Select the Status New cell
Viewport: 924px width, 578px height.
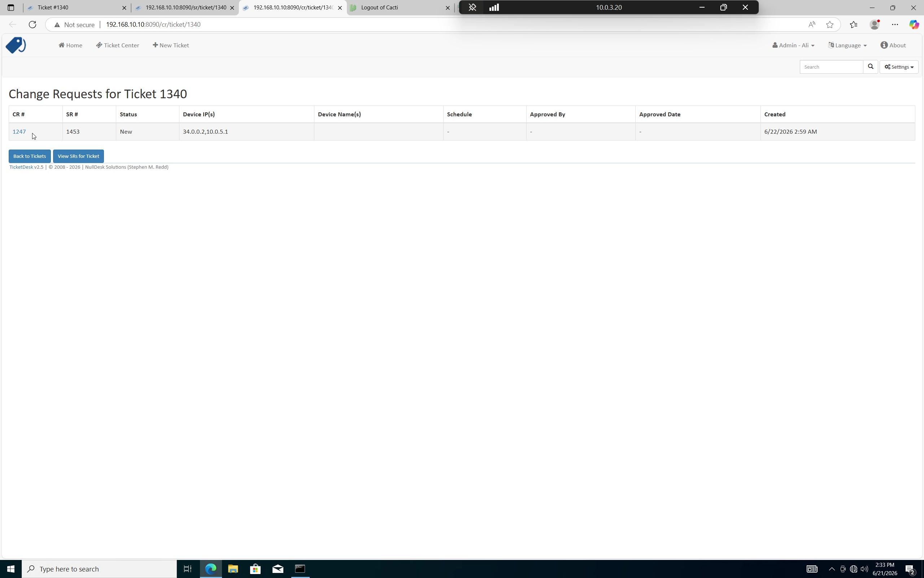147,131
